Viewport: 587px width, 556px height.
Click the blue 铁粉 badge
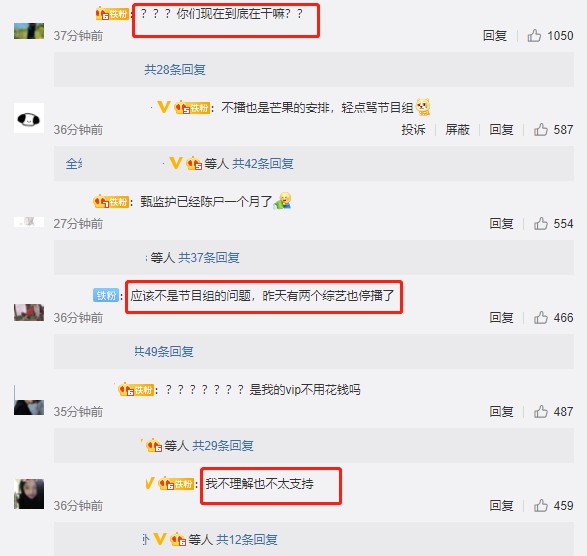(x=106, y=295)
